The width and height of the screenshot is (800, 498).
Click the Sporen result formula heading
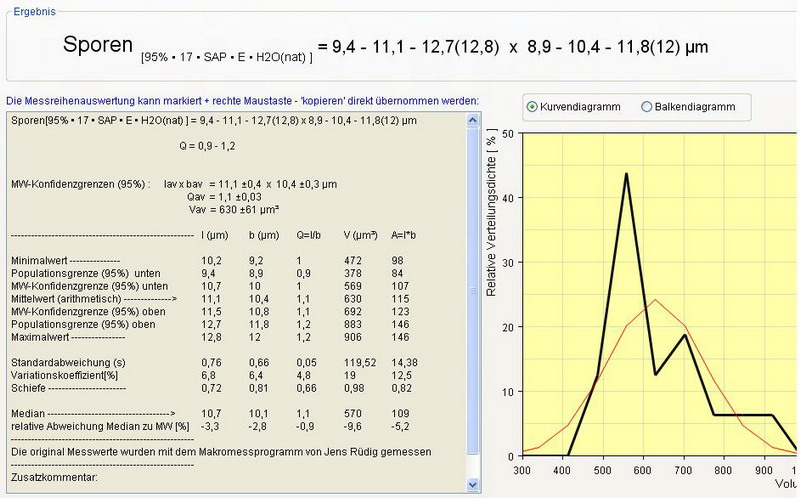click(x=385, y=46)
